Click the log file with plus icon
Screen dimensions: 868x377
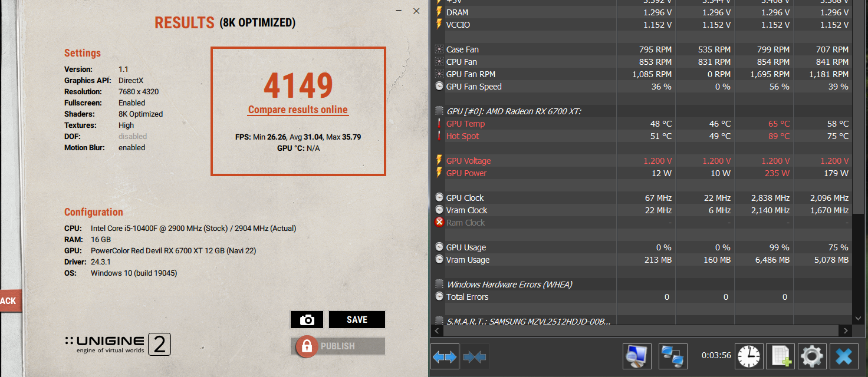tap(781, 356)
